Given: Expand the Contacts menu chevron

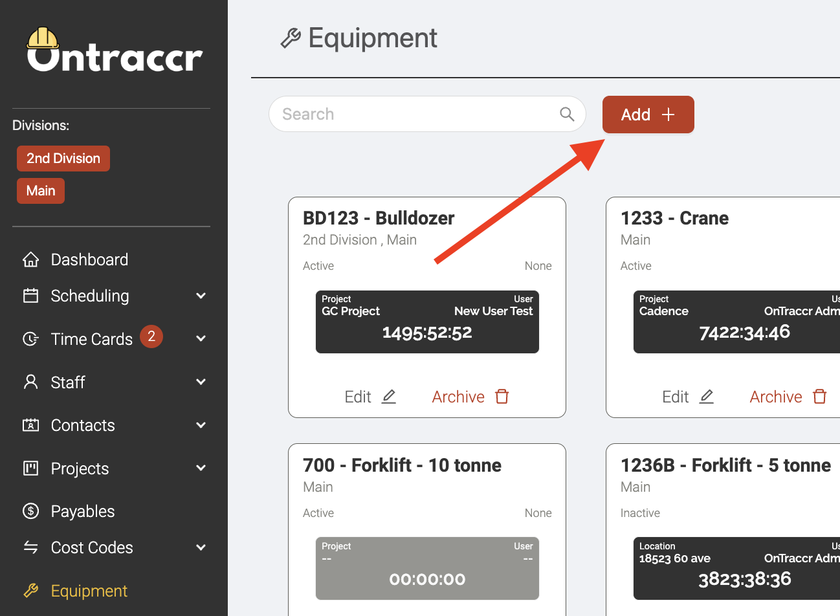Looking at the screenshot, I should pyautogui.click(x=201, y=425).
